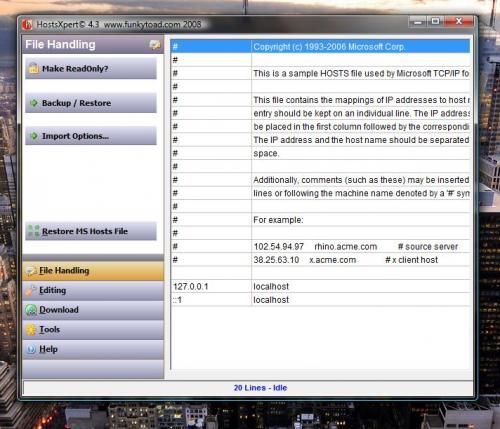The image size is (500, 429).
Task: Click Restore MS Hosts File button
Action: click(x=91, y=231)
